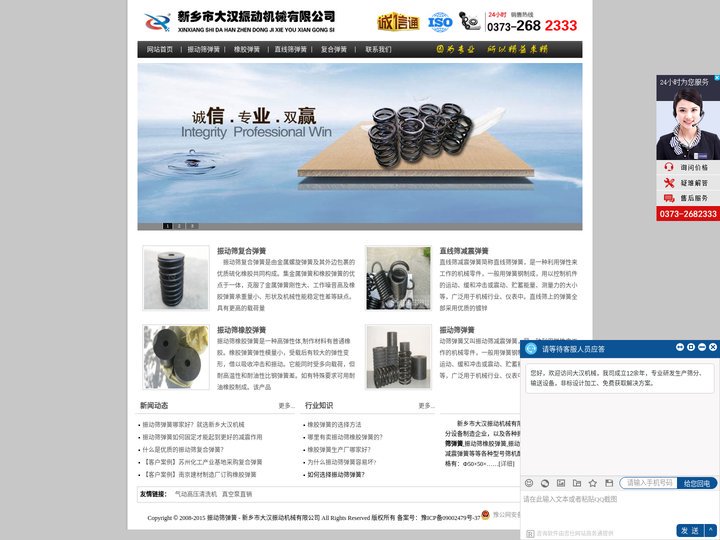Screen dimensions: 720x540
Task: Click the 询问价格 headset icon
Action: click(669, 167)
